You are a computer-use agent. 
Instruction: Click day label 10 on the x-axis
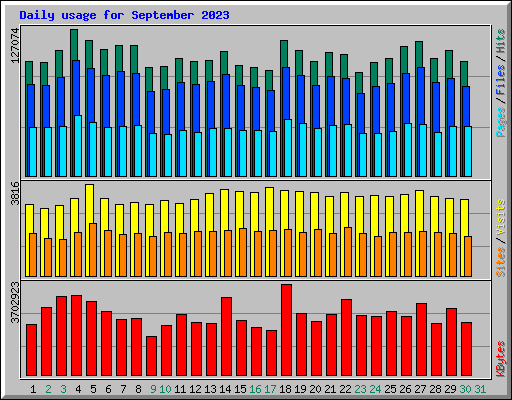pyautogui.click(x=165, y=389)
